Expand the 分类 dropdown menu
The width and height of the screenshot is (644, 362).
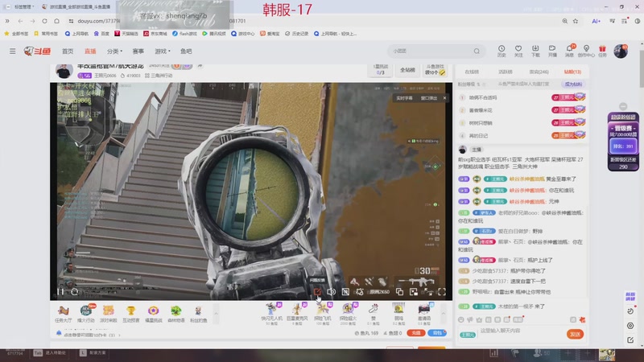[x=114, y=51]
